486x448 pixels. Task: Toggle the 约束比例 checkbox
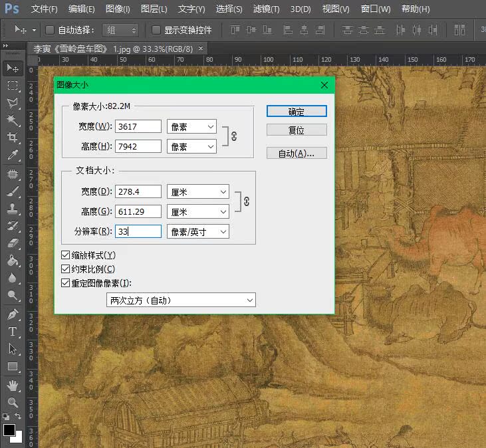(x=65, y=269)
